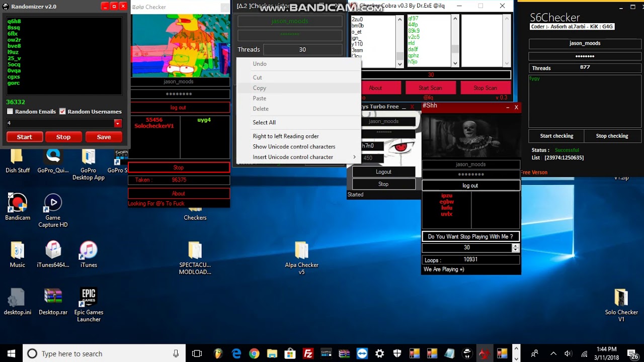Click the red biohazard taskbar icon
Viewport: 644px width, 362px height.
click(x=484, y=353)
